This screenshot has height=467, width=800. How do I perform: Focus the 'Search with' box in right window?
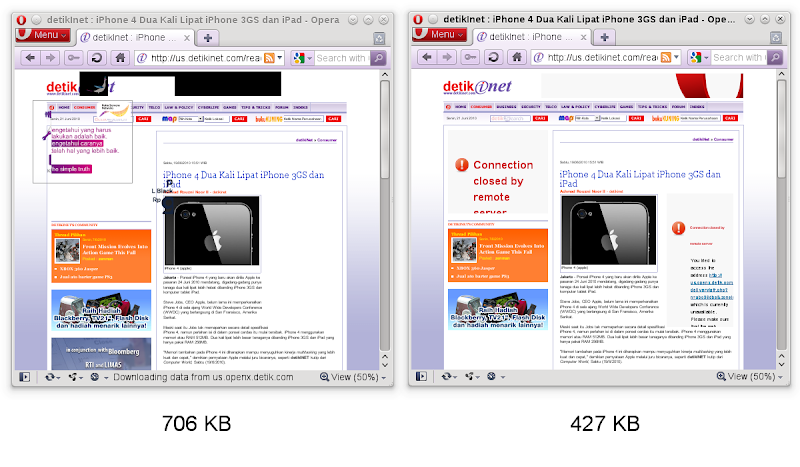click(738, 58)
